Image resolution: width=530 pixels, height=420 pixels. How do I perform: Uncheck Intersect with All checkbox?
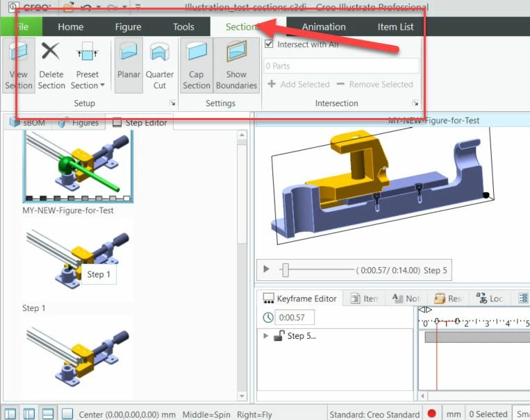click(269, 44)
